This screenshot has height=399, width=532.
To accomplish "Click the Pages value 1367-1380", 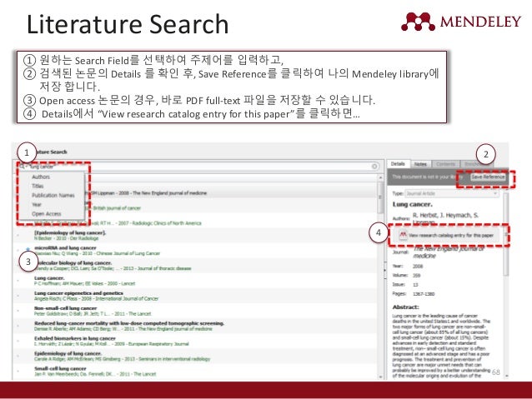I will click(424, 293).
